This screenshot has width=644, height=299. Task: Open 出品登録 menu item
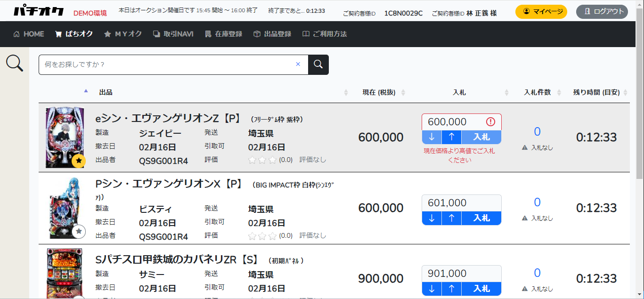tap(272, 34)
